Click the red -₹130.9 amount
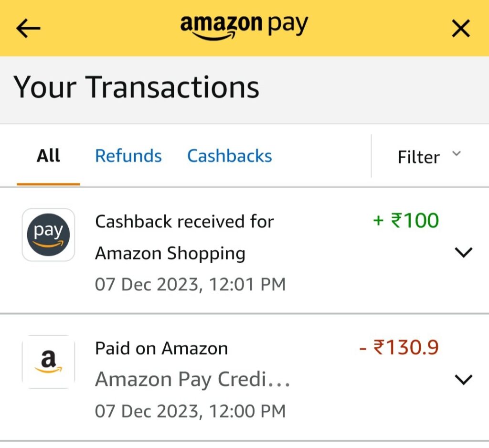This screenshot has height=448, width=489. [399, 348]
